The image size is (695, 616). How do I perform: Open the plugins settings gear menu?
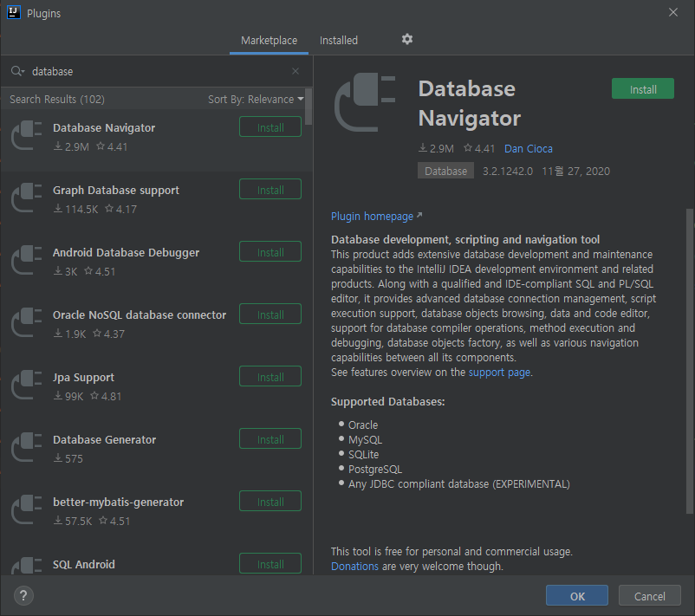click(x=407, y=40)
